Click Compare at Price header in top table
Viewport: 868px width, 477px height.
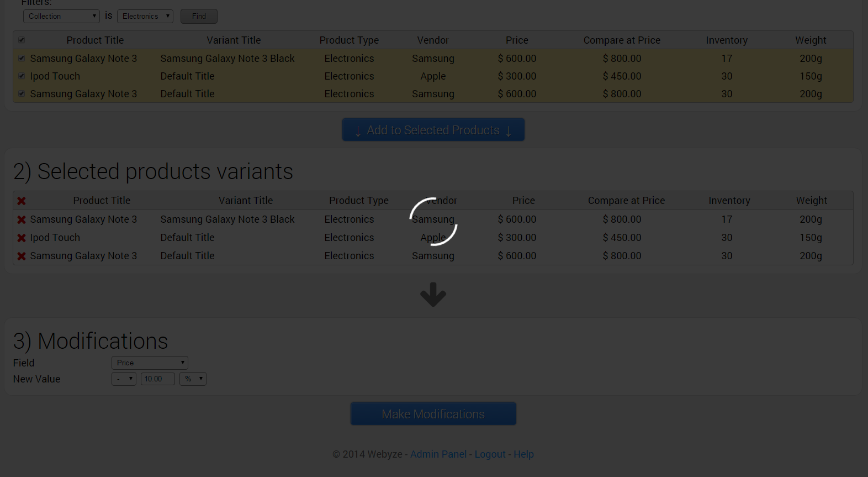coord(622,40)
